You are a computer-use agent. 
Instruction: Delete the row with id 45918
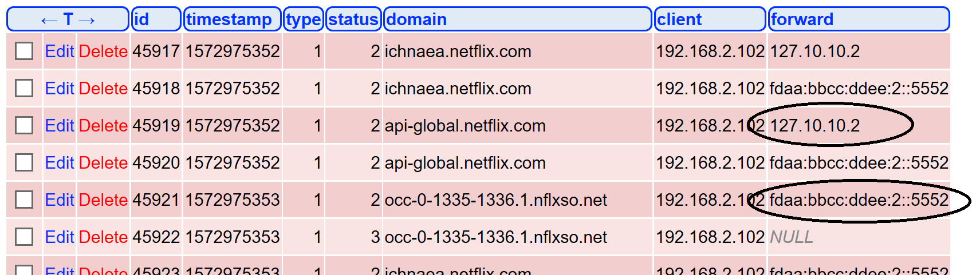pos(103,89)
